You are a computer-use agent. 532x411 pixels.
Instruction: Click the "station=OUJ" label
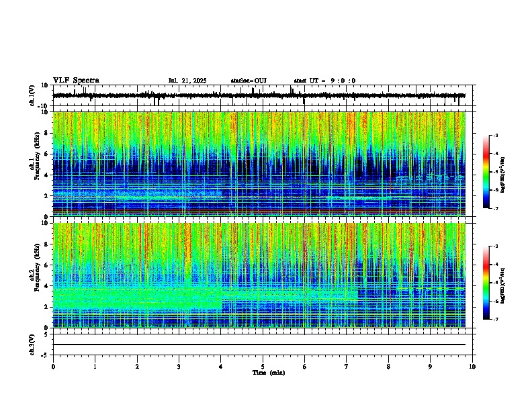249,81
